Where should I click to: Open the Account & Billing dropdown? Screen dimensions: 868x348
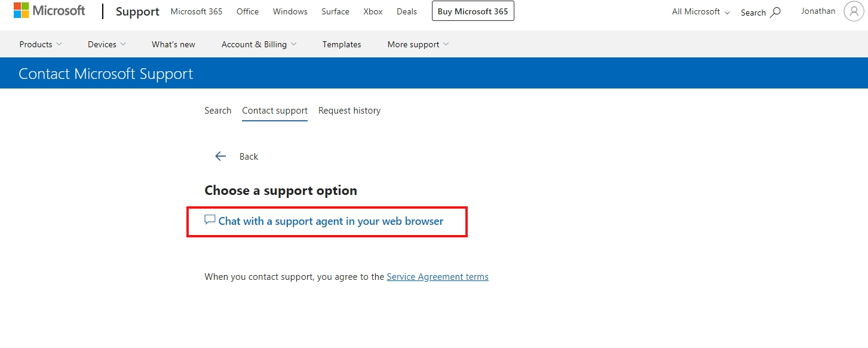pyautogui.click(x=258, y=44)
